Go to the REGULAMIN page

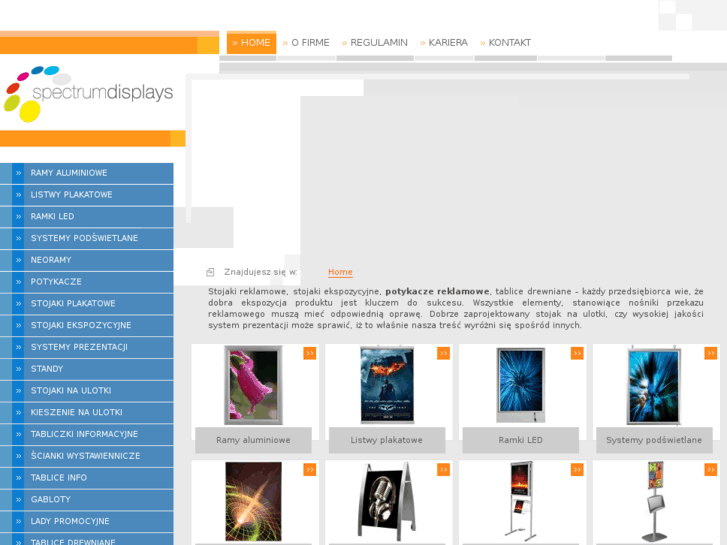tap(375, 43)
